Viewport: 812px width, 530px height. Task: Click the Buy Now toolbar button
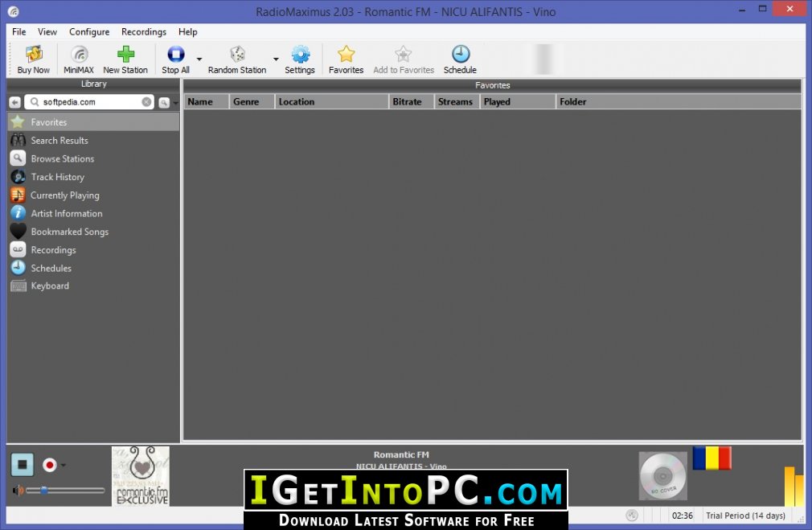click(x=33, y=60)
